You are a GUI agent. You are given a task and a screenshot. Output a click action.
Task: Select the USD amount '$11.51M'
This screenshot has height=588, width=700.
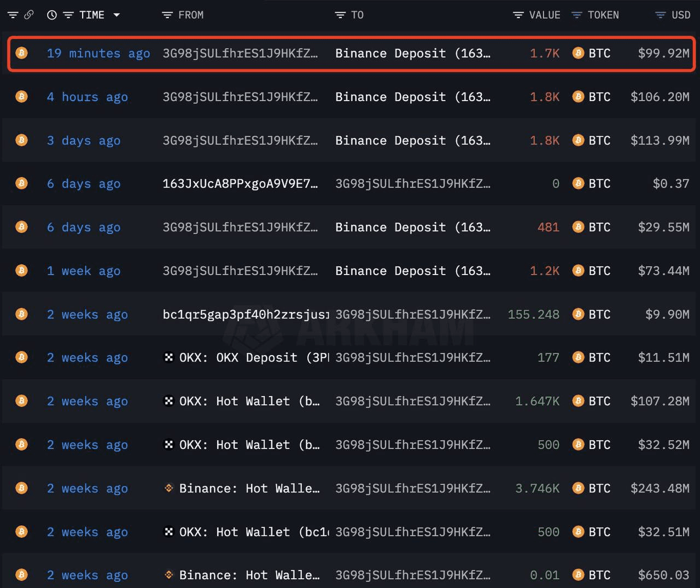(664, 358)
